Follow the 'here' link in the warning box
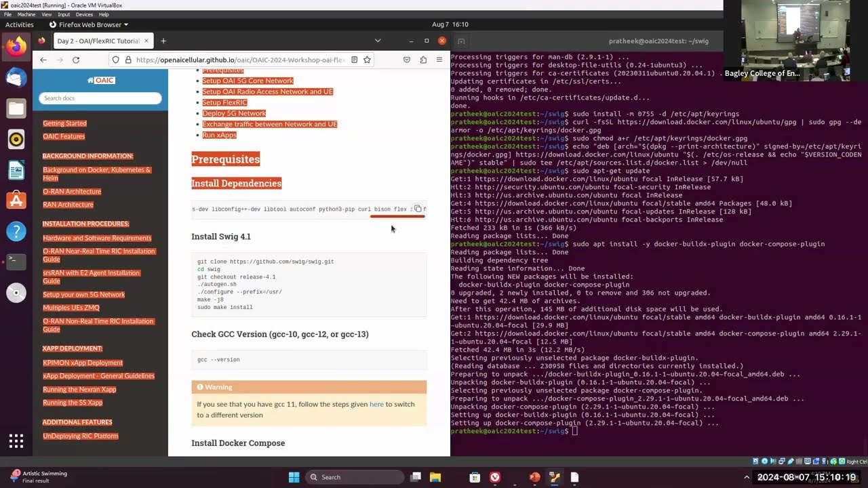 point(376,404)
